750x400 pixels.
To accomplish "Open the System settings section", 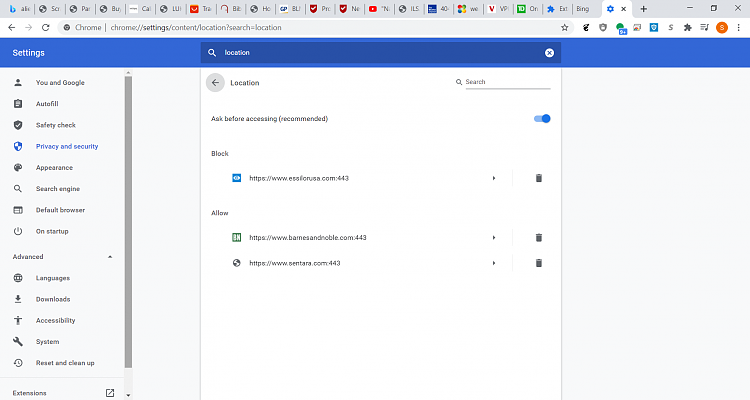I will coord(47,342).
